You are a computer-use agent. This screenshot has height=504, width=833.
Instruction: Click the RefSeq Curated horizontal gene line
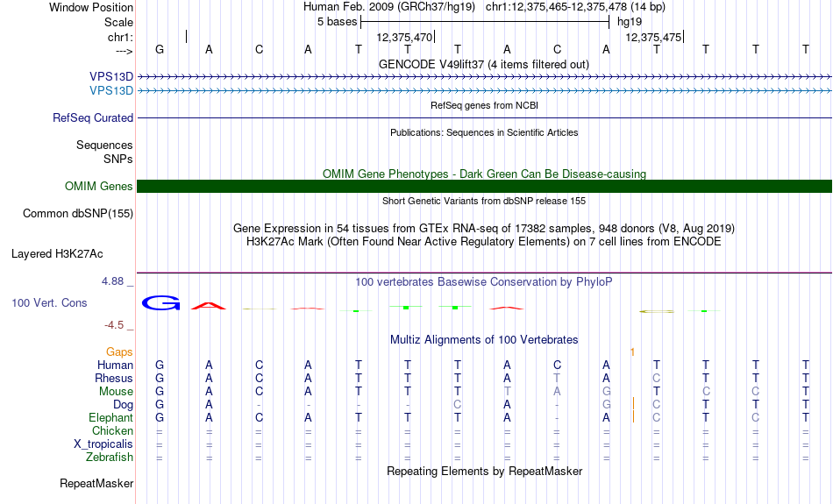click(x=485, y=118)
